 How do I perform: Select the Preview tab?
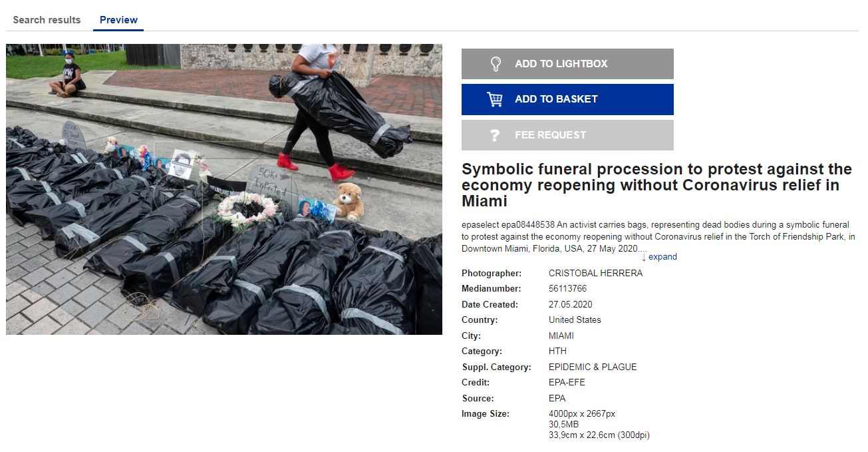coord(118,20)
